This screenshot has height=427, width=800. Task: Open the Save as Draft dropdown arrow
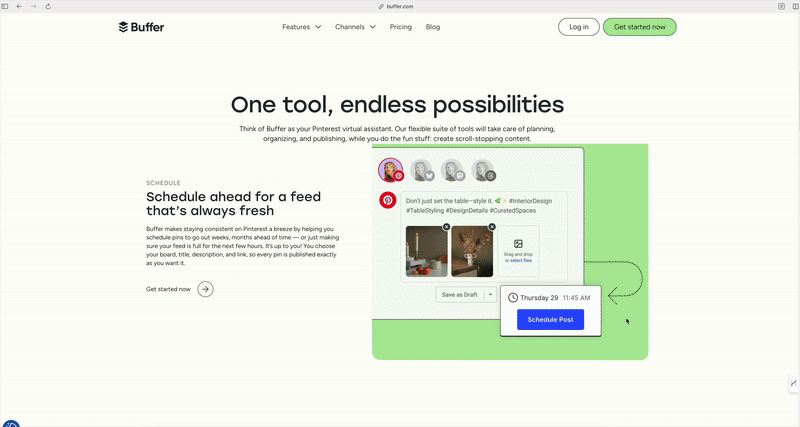(x=491, y=294)
